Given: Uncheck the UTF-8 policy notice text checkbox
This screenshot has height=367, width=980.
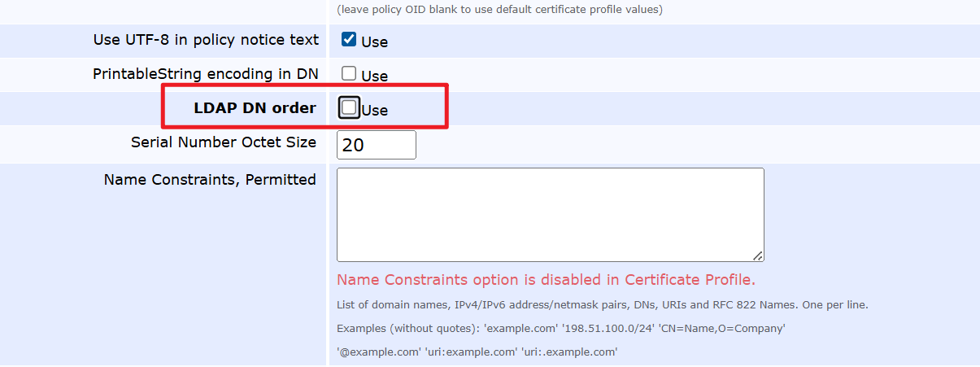Looking at the screenshot, I should tap(349, 40).
